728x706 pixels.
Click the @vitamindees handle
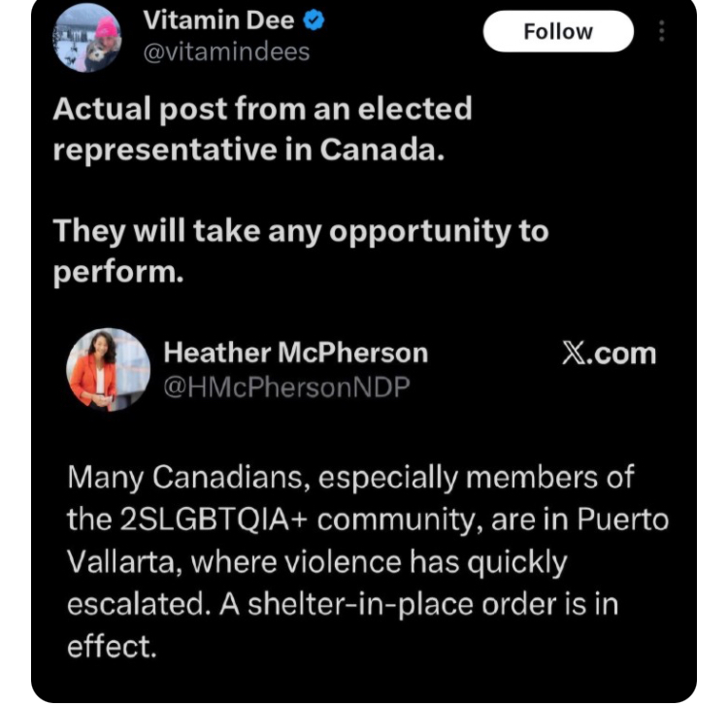tap(225, 52)
